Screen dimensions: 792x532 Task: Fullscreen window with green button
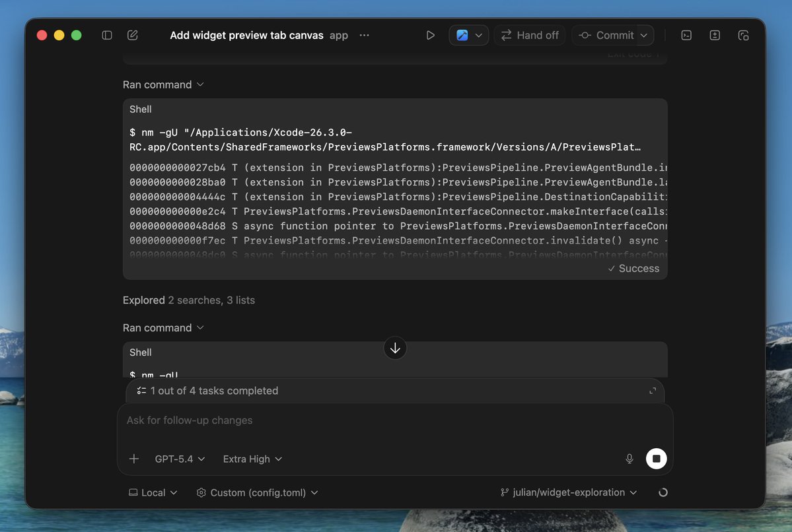[x=76, y=36]
